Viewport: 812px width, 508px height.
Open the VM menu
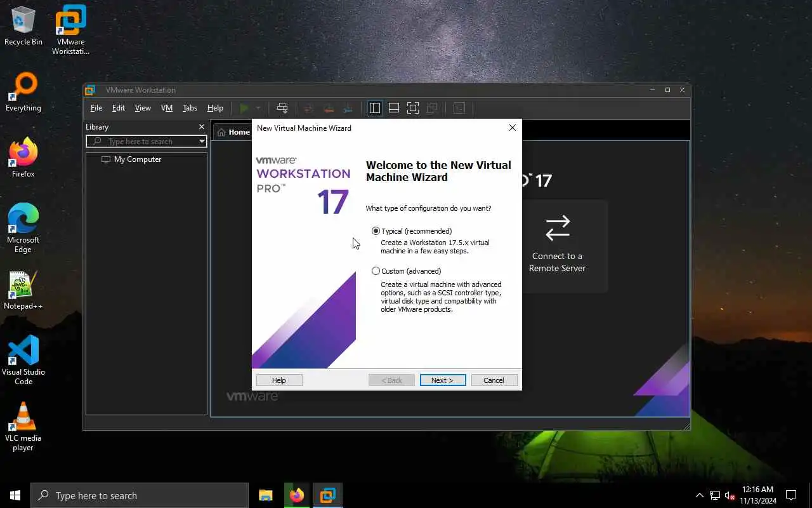tap(167, 108)
